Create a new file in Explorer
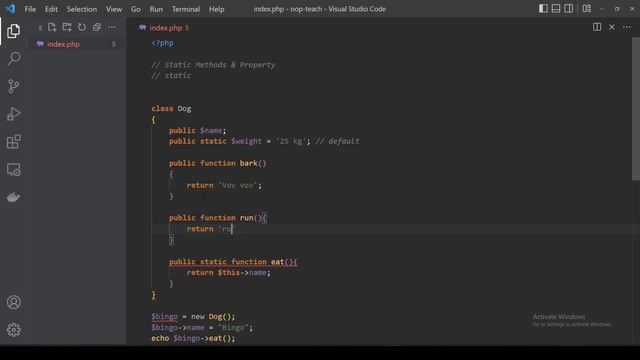The image size is (640, 360). point(52,27)
